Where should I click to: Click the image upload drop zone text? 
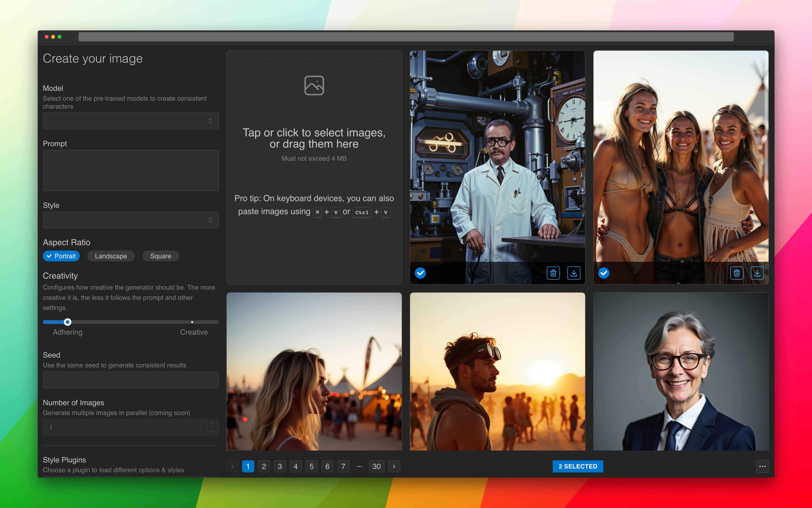(314, 138)
